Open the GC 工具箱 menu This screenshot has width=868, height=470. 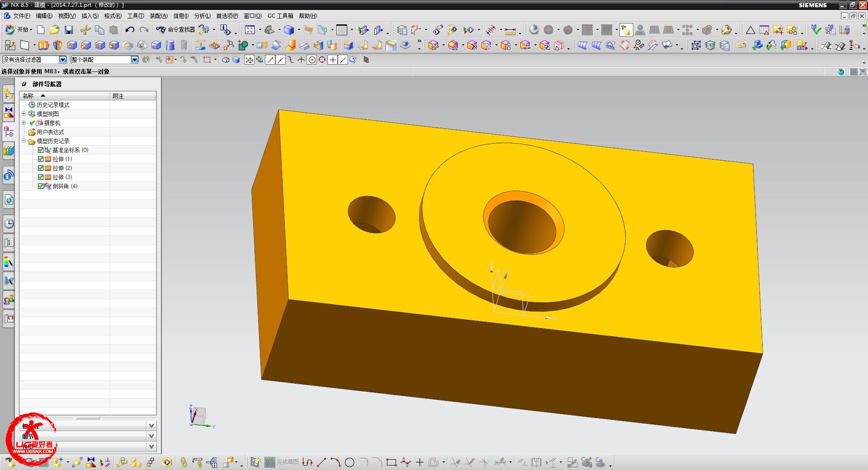[x=280, y=16]
